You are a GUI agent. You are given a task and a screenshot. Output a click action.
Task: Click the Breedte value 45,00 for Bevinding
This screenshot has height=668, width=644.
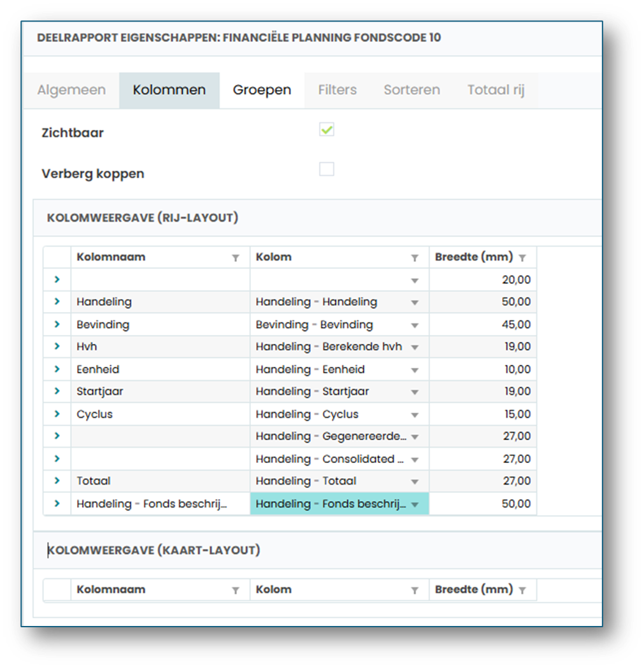(482, 324)
